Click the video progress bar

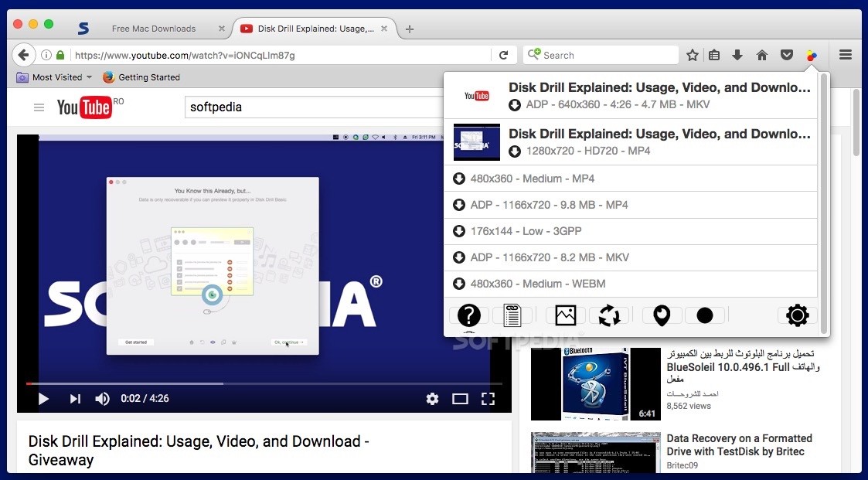[263, 382]
